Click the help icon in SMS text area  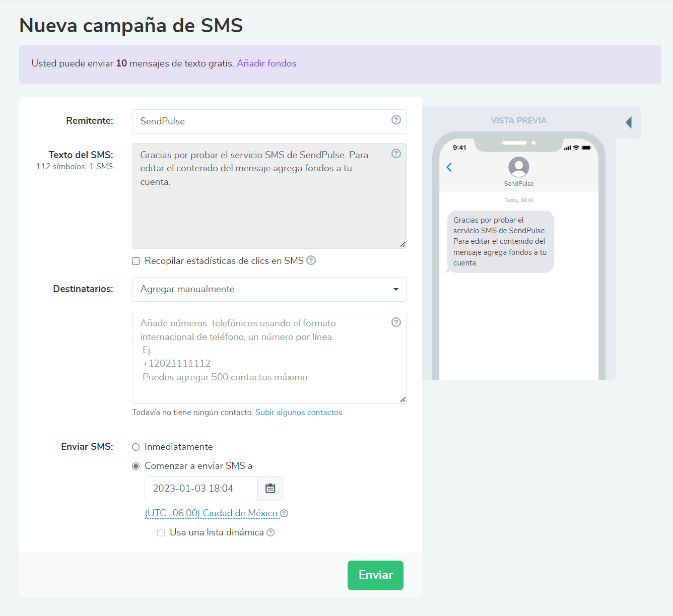pyautogui.click(x=396, y=154)
